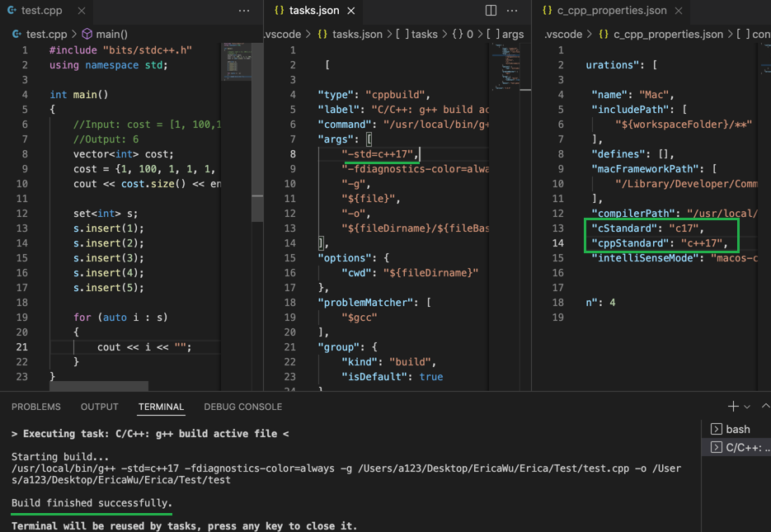Viewport: 771px width, 532px height.
Task: Open more actions menu in the test.cpp editor group
Action: pos(244,10)
